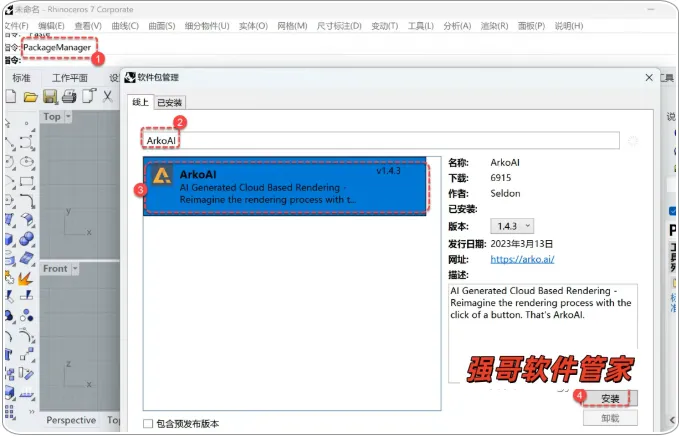Select the Circle tool in left toolbar

click(x=9, y=162)
